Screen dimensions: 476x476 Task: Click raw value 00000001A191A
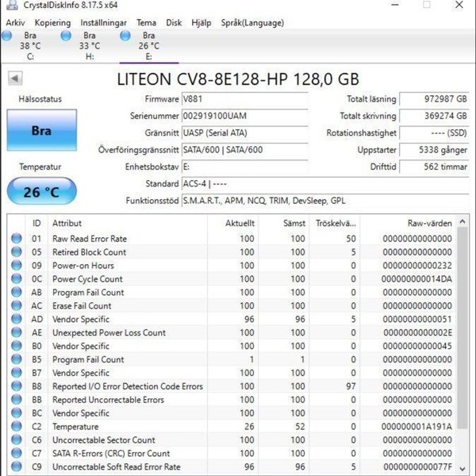(x=416, y=426)
